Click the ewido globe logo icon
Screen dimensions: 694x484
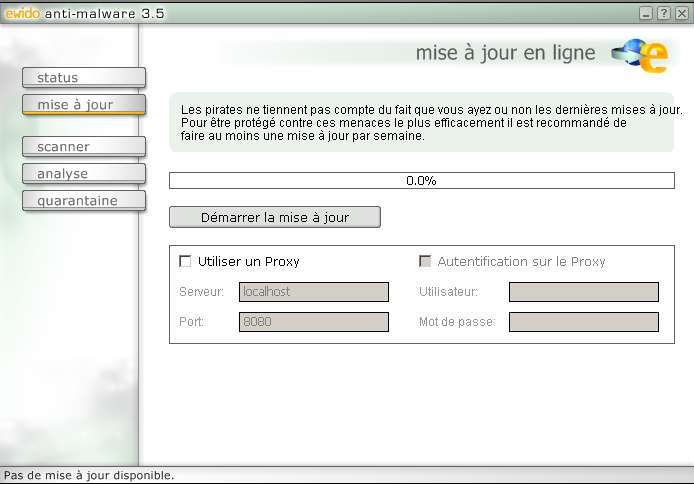coord(640,56)
